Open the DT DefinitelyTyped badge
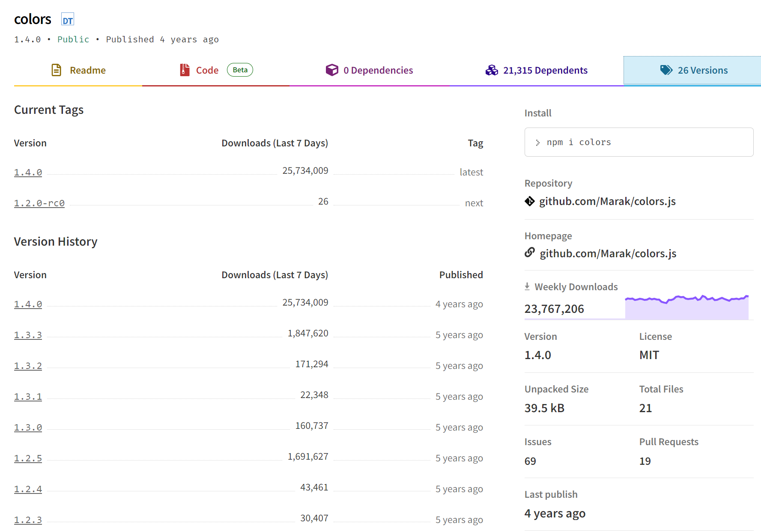This screenshot has height=532, width=761. 67,19
